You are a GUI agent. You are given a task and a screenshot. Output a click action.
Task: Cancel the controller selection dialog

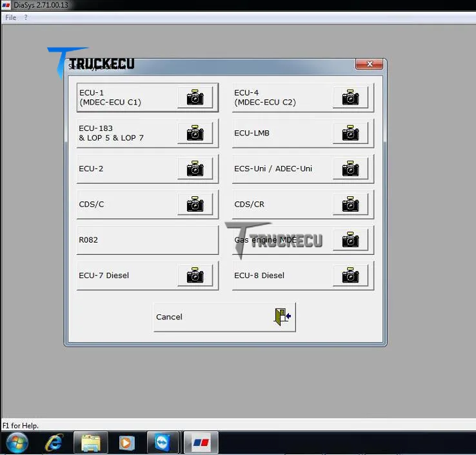pyautogui.click(x=224, y=317)
